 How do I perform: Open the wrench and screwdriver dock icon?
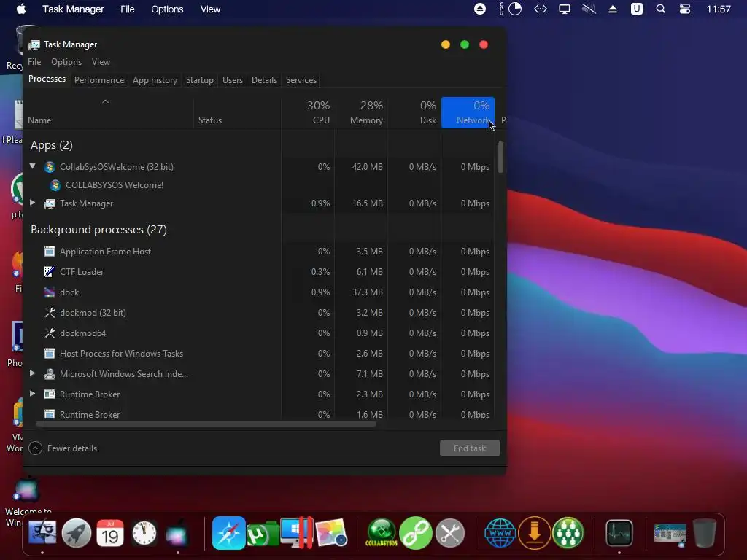coord(449,533)
